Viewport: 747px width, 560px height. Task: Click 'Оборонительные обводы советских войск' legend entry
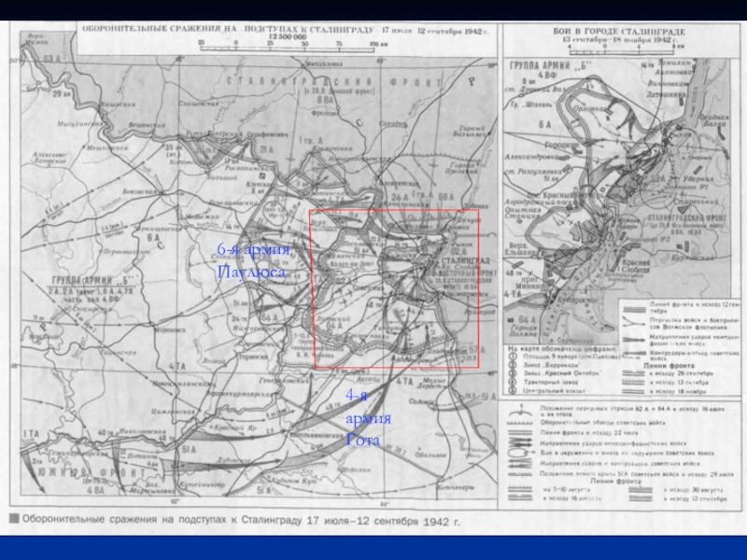click(x=602, y=423)
